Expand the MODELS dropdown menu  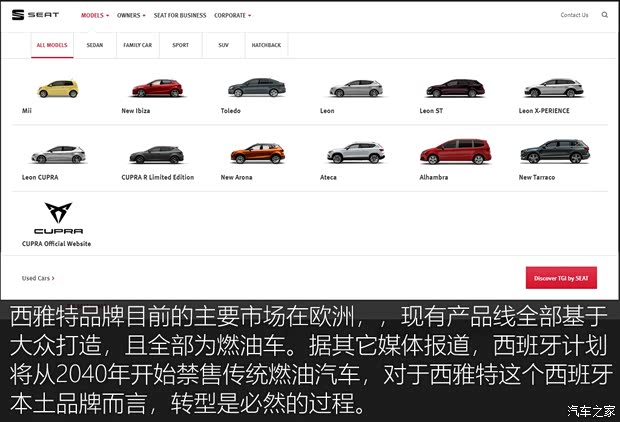click(95, 15)
